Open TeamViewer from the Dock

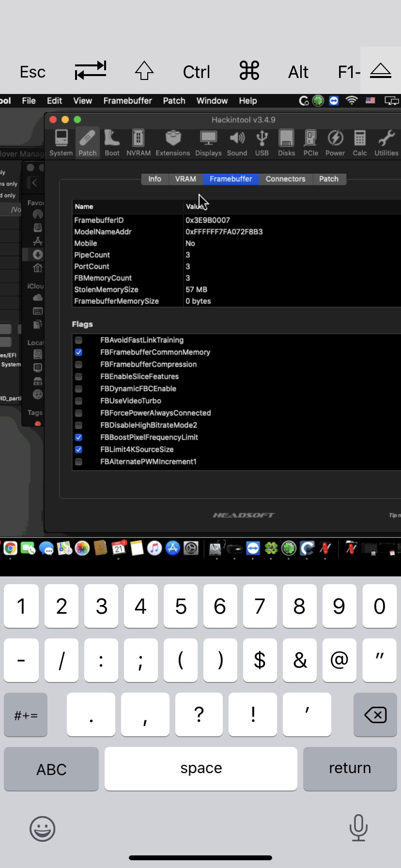point(253,548)
